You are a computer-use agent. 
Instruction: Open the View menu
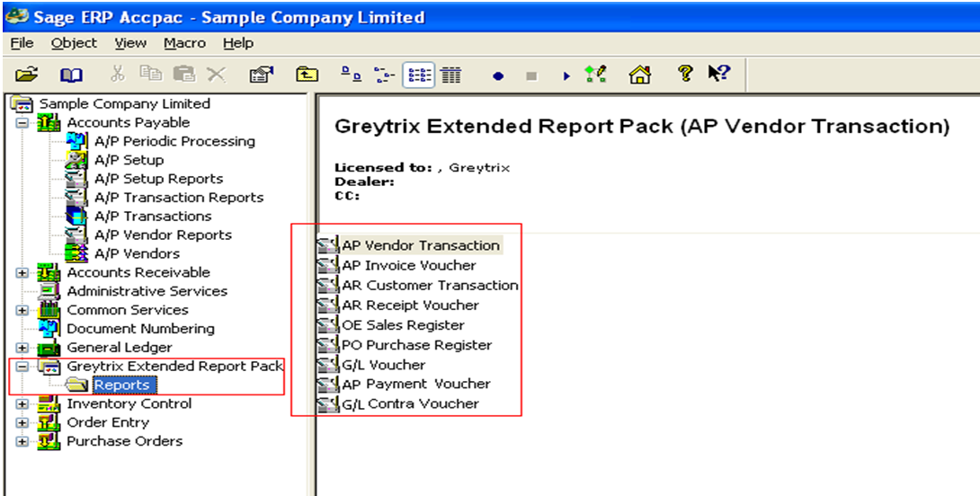[130, 43]
